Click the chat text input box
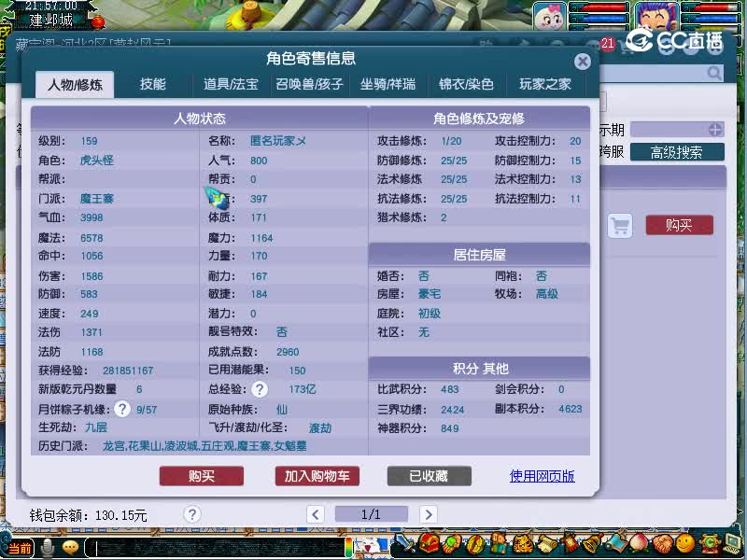747x560 pixels. [217, 548]
